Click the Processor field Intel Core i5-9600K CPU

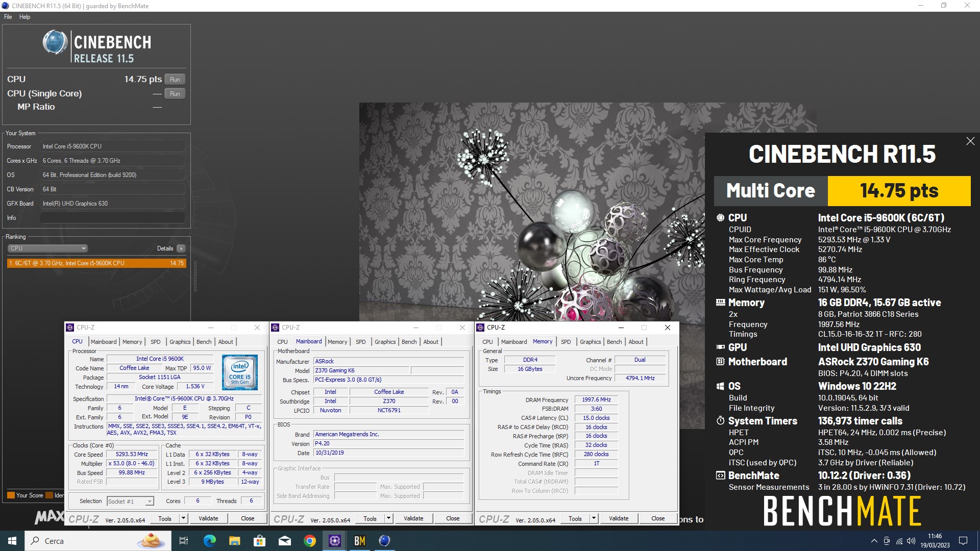pyautogui.click(x=112, y=146)
